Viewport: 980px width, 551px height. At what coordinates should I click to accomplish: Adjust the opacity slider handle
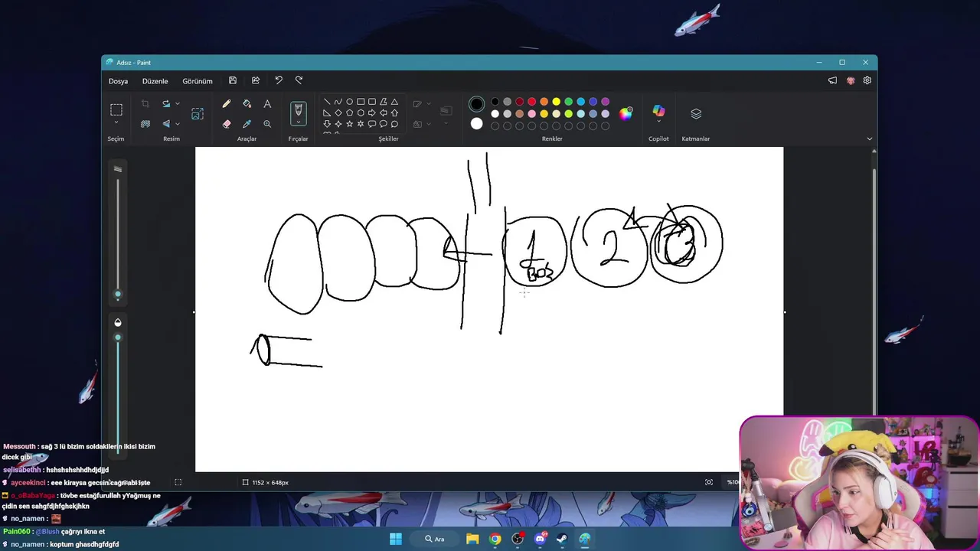click(x=118, y=337)
